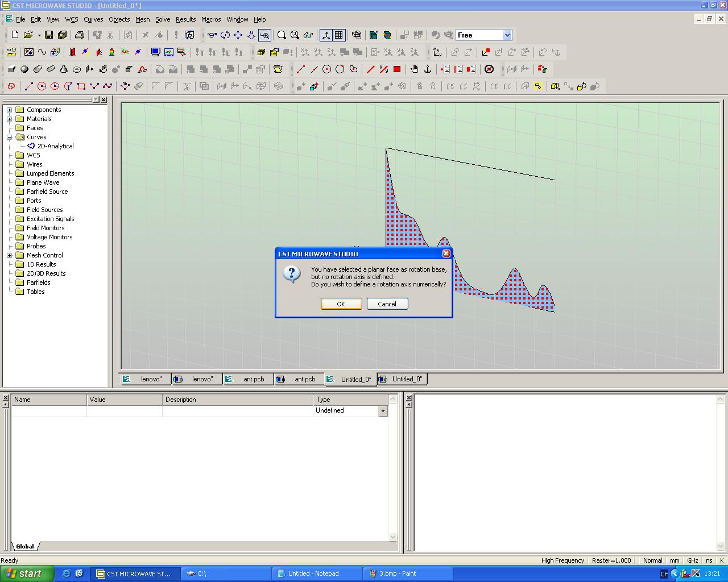Click the yellow Rotate transform icon
Screen dimensions: 728x582
coord(582,86)
